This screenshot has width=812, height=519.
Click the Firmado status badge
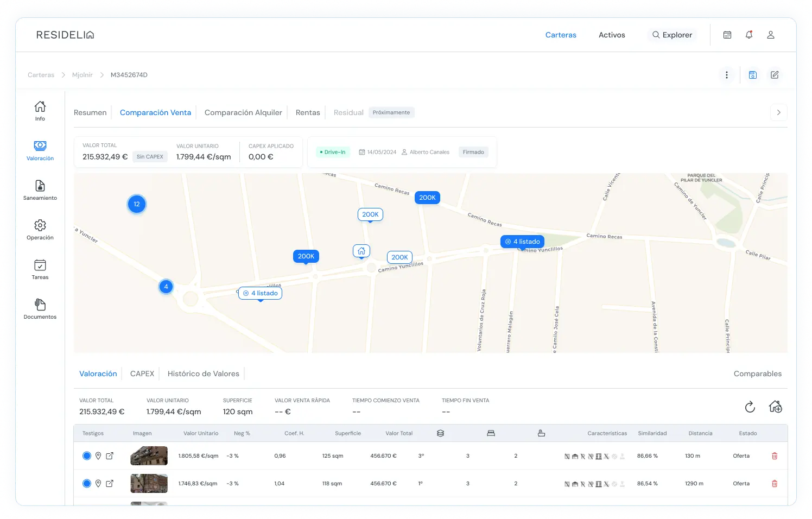pyautogui.click(x=473, y=152)
